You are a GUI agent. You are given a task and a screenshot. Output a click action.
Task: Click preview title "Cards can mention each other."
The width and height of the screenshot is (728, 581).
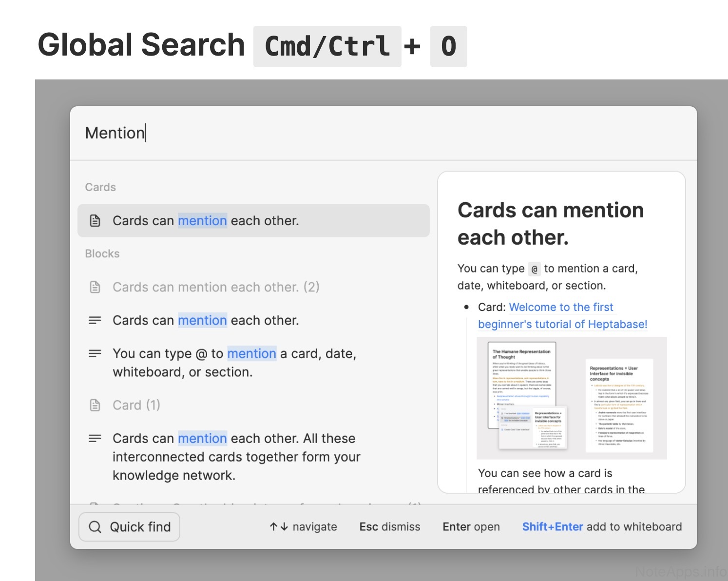click(x=551, y=224)
